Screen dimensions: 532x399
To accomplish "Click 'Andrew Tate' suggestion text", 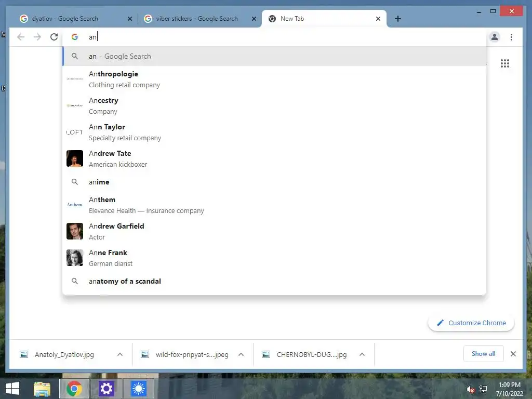I will point(110,153).
